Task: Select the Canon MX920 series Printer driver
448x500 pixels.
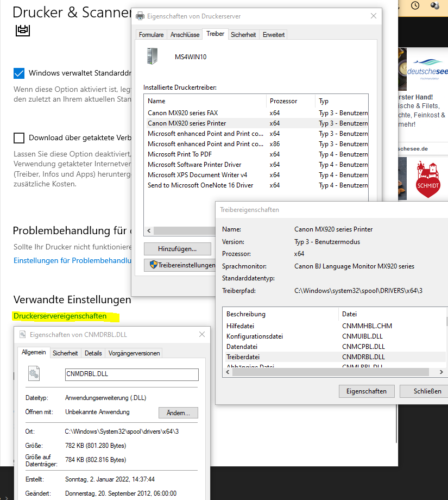Action: pyautogui.click(x=256, y=123)
